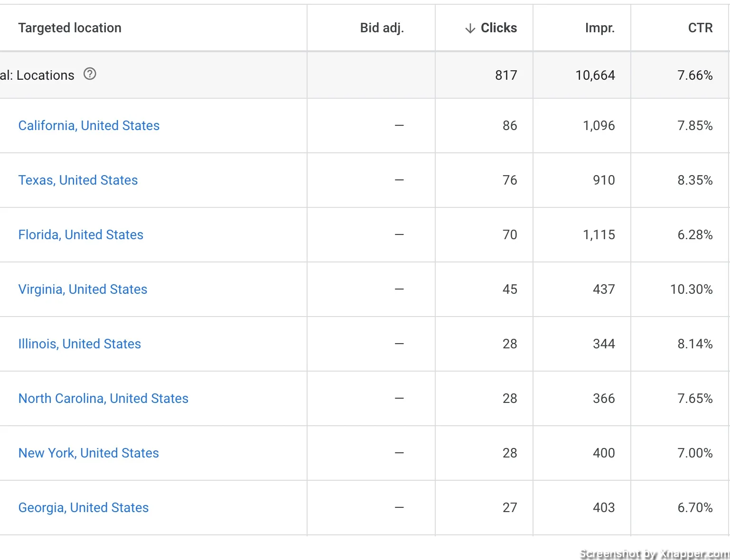This screenshot has height=560, width=730.
Task: Sort table by Clicks column header
Action: (x=499, y=28)
